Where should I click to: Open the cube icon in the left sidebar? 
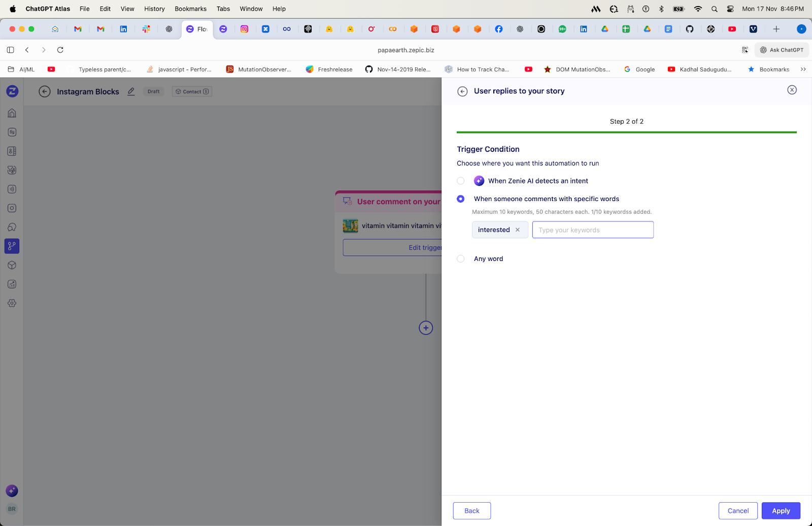point(12,265)
